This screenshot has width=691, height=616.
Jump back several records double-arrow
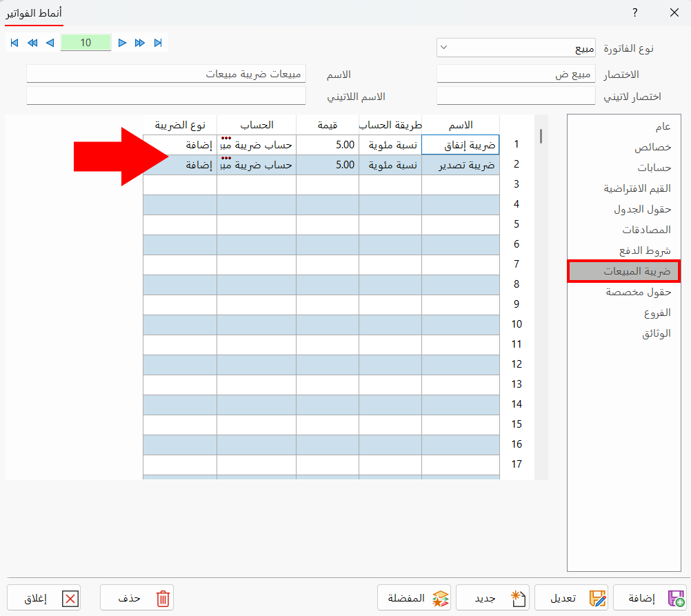pos(32,43)
